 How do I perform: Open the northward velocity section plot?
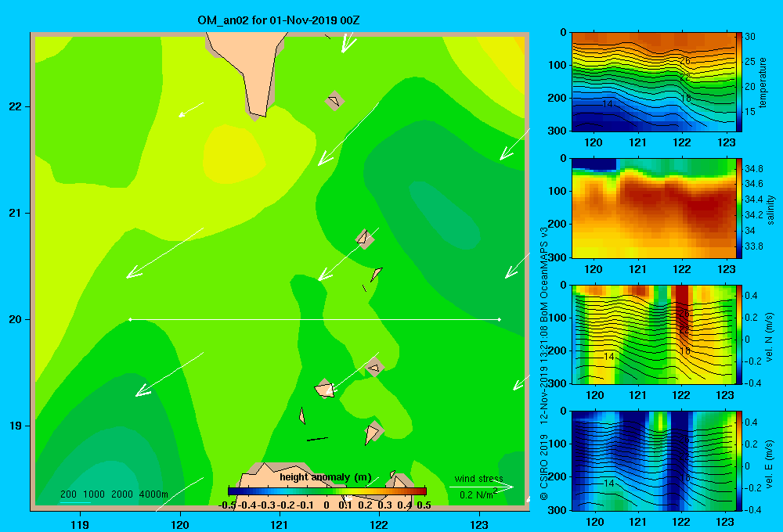[x=653, y=334]
